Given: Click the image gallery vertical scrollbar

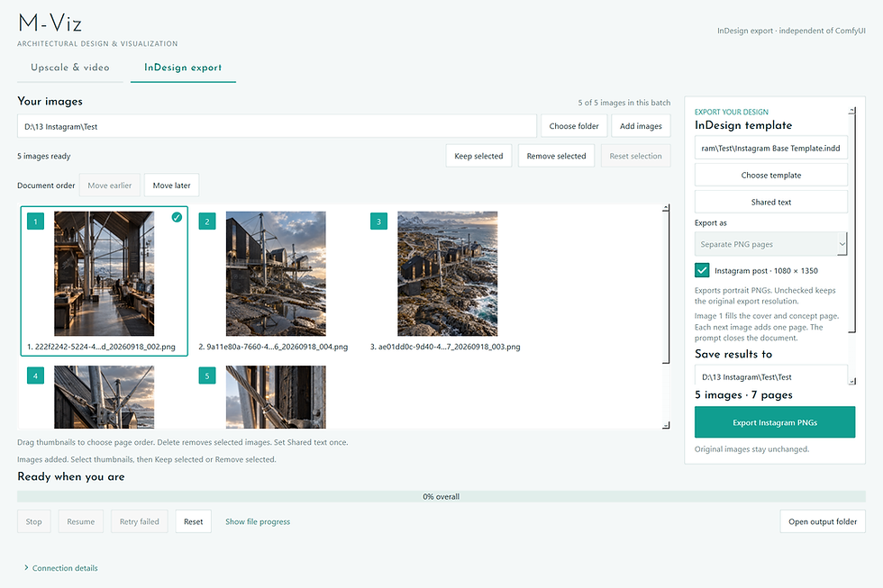Looking at the screenshot, I should (666, 287).
